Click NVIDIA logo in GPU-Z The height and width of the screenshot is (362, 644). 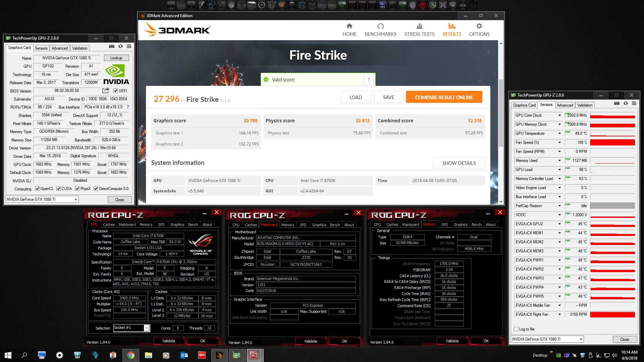(116, 75)
